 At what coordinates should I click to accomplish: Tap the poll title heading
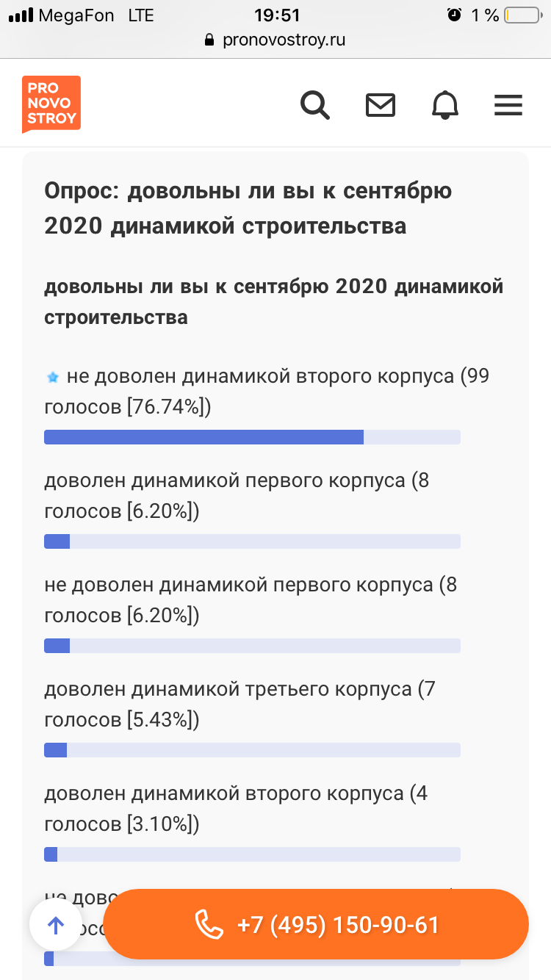click(248, 208)
